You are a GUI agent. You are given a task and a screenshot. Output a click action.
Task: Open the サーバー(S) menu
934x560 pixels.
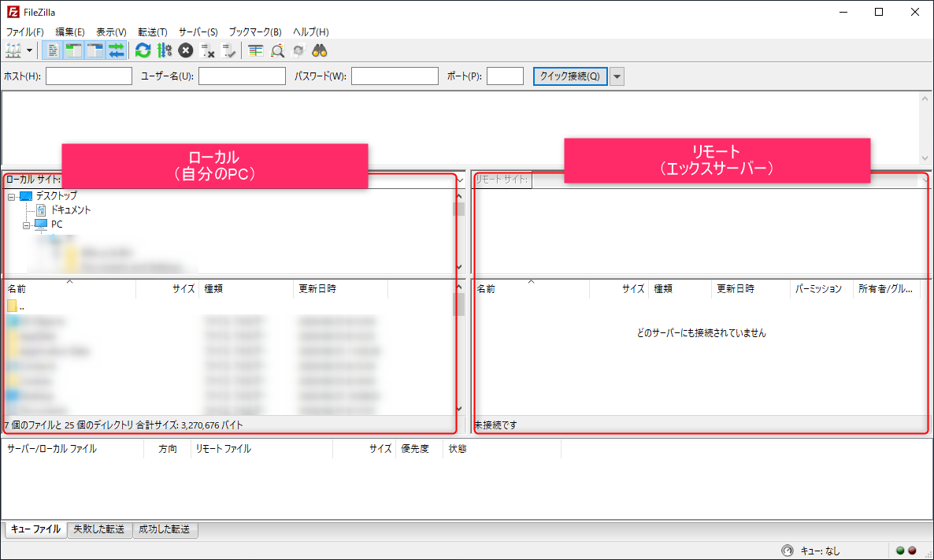pos(198,32)
